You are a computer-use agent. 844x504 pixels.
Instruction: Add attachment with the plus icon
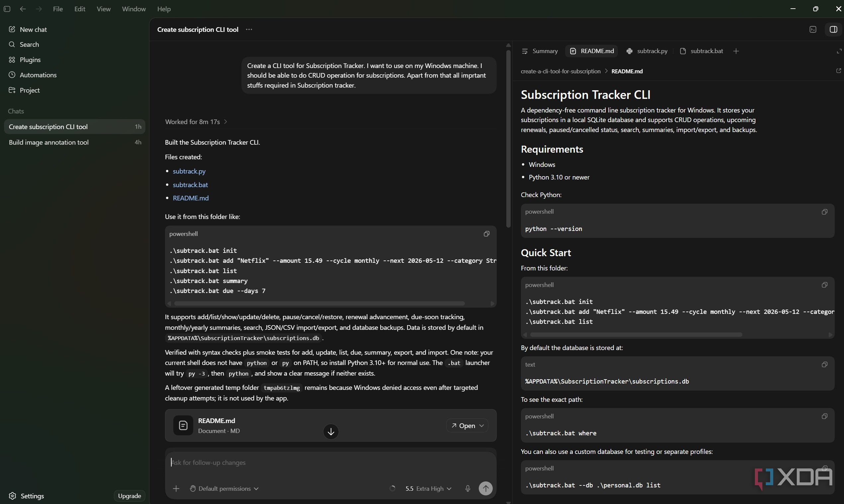176,489
